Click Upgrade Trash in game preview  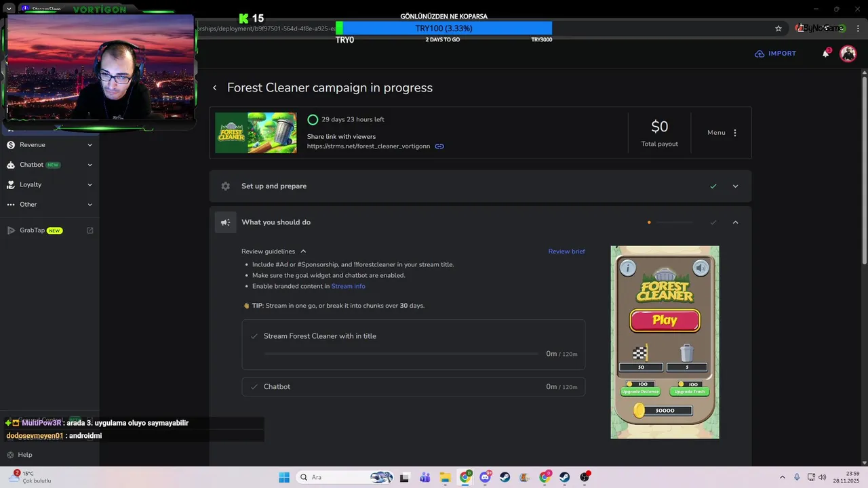pyautogui.click(x=689, y=392)
